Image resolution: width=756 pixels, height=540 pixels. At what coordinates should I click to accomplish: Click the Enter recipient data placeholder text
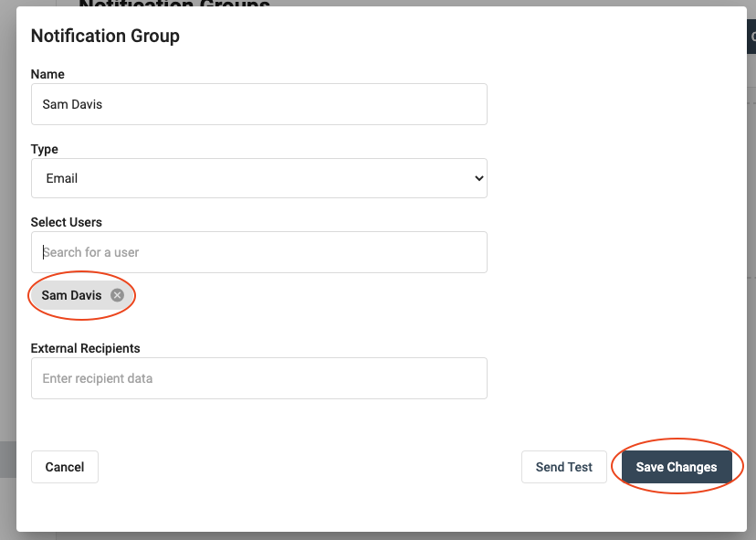(x=98, y=378)
